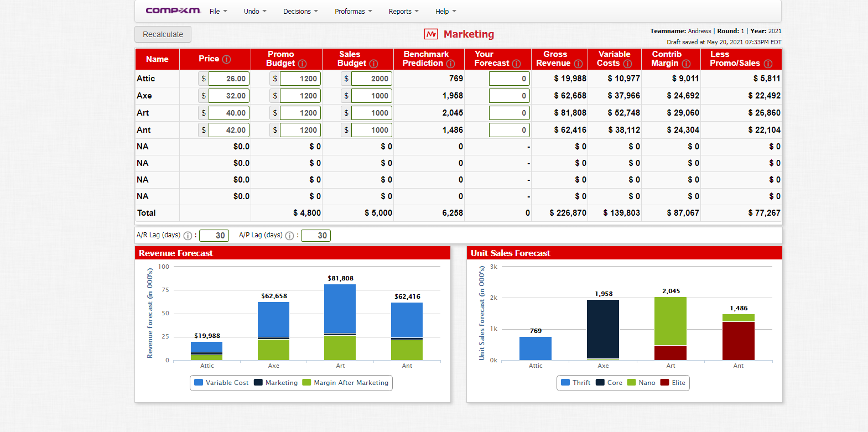Click the Axe unit sales bar 1,958

tap(603, 329)
